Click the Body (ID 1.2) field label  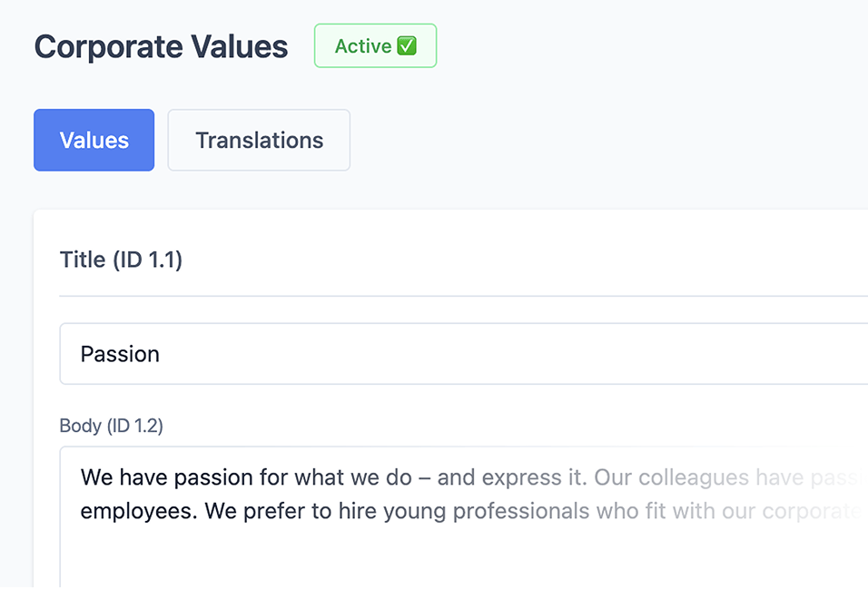111,426
